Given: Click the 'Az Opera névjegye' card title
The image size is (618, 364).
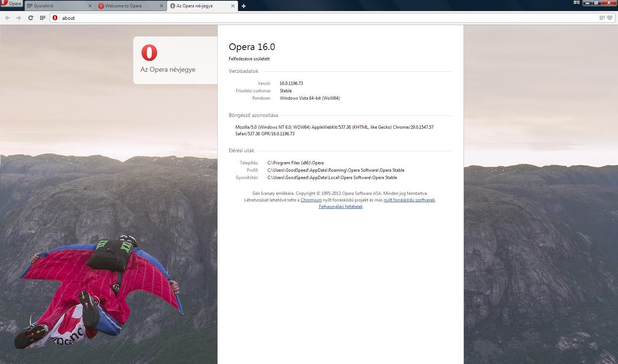Looking at the screenshot, I should coord(168,69).
